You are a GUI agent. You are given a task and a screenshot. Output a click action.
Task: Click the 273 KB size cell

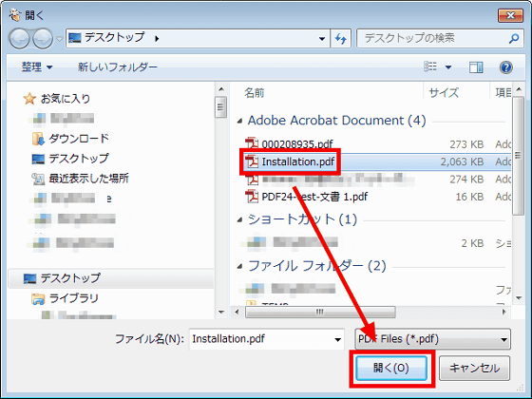point(466,144)
